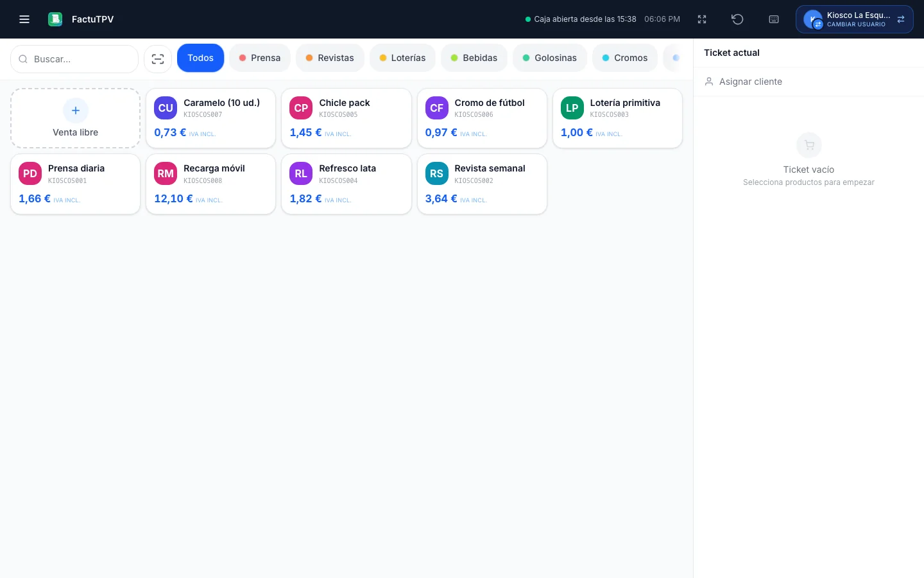924x578 pixels.
Task: Click the CF badge of Cromo de fútbol
Action: point(437,108)
